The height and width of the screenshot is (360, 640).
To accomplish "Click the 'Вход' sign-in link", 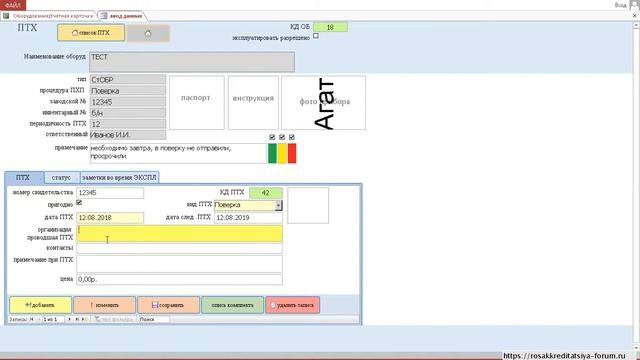I will point(620,5).
